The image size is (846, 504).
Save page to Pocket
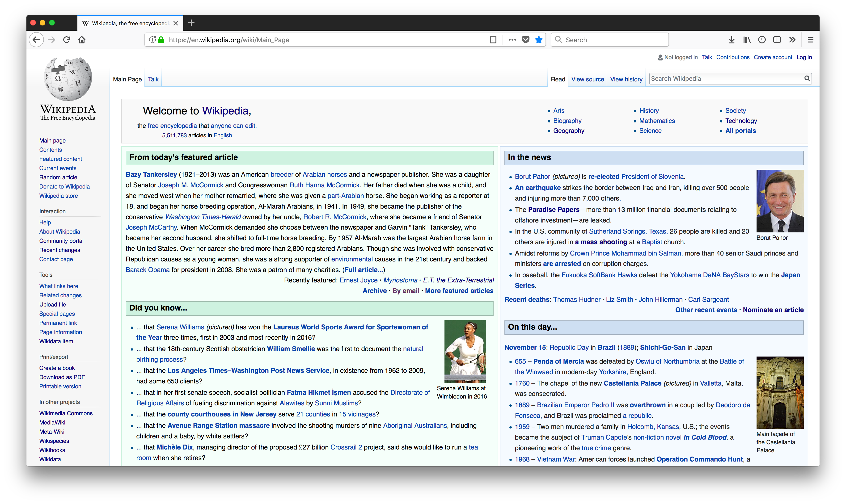pos(526,40)
